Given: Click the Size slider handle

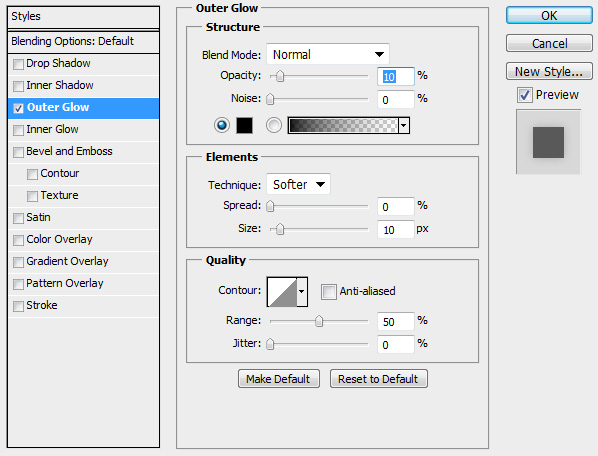Looking at the screenshot, I should click(x=280, y=229).
